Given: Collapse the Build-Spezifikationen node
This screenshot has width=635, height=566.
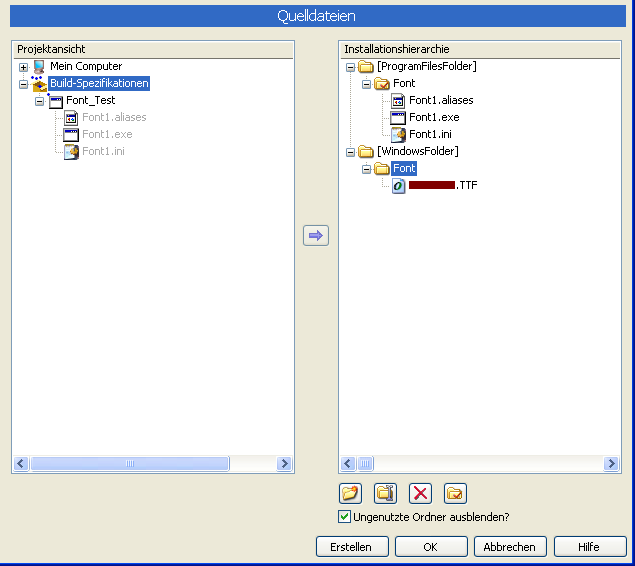Looking at the screenshot, I should (x=23, y=84).
